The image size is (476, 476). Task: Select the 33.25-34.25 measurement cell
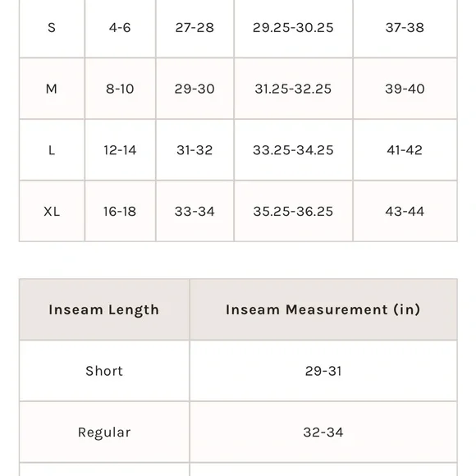[294, 150]
